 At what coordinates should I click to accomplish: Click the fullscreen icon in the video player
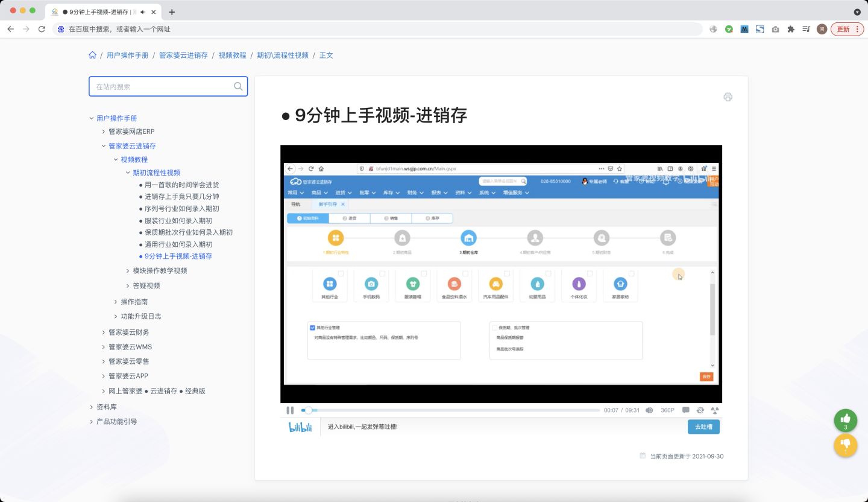[x=715, y=410]
